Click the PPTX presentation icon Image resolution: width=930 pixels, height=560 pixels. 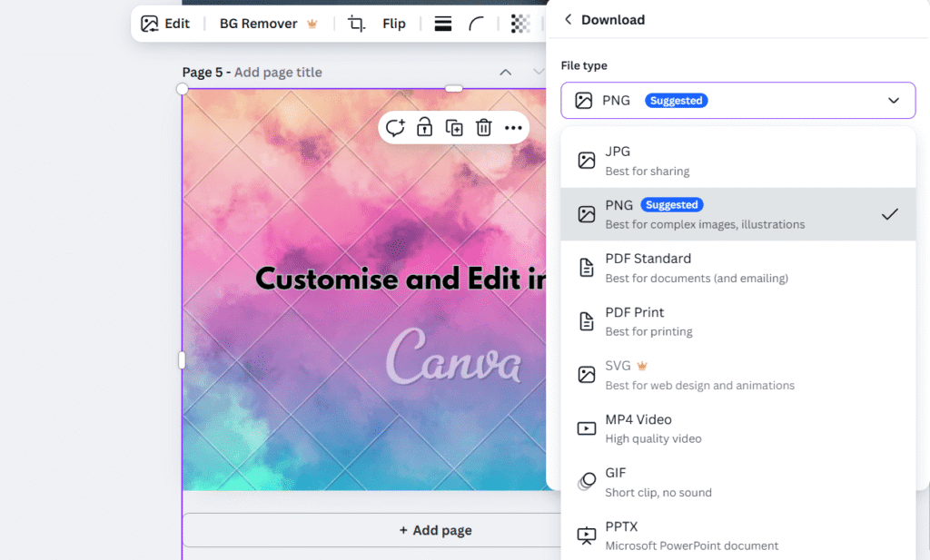pyautogui.click(x=587, y=535)
